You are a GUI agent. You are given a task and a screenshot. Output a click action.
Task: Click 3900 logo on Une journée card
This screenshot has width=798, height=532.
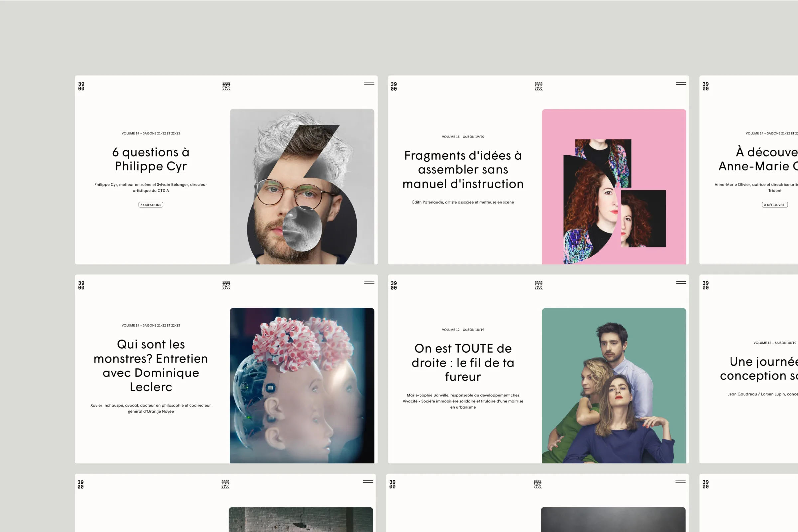[x=706, y=285]
